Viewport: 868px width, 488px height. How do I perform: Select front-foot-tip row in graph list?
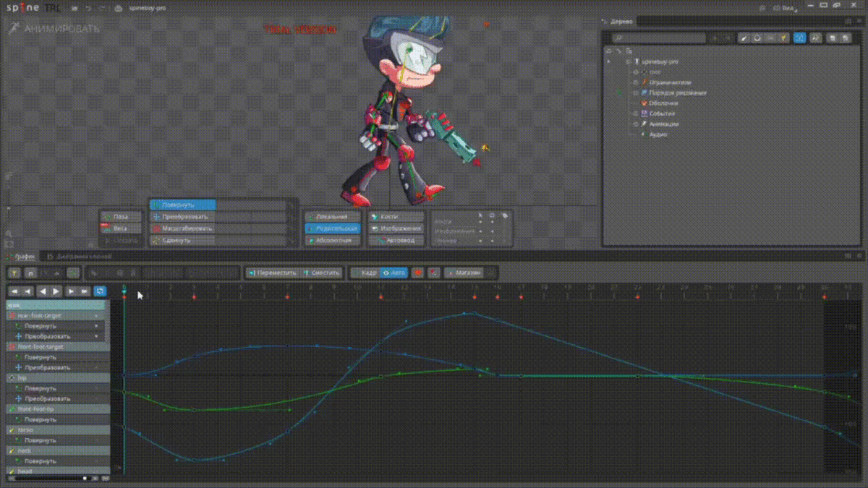tap(58, 408)
